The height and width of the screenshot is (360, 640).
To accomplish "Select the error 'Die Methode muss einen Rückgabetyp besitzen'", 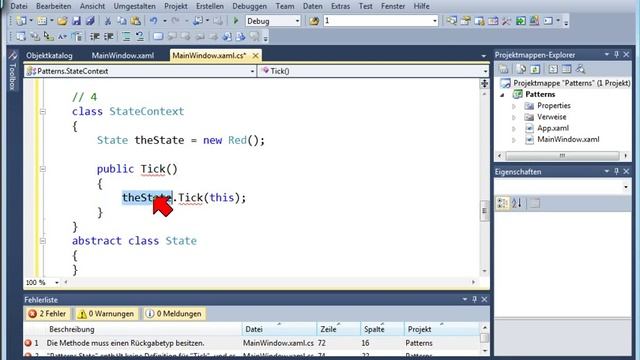I will [125, 343].
